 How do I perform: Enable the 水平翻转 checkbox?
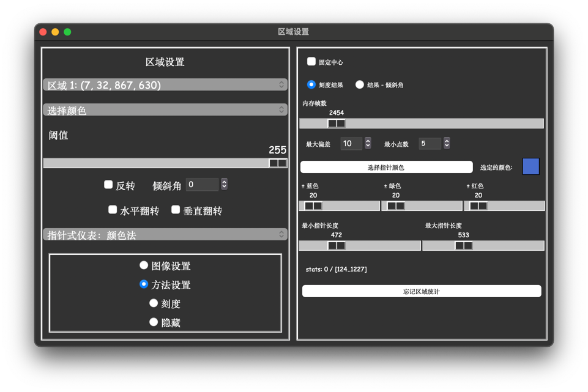pos(113,210)
